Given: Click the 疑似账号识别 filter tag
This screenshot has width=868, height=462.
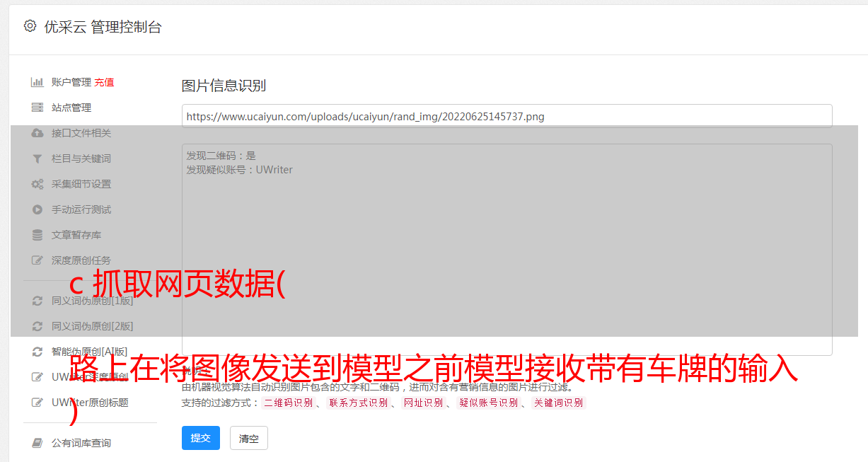Looking at the screenshot, I should tap(488, 403).
